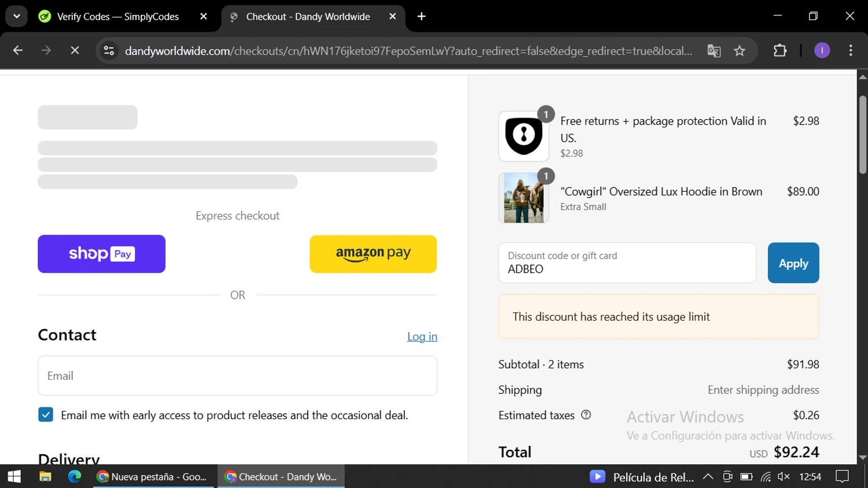Screen dimensions: 868x488
Task: Open the tab search dropdown arrow
Action: click(17, 16)
